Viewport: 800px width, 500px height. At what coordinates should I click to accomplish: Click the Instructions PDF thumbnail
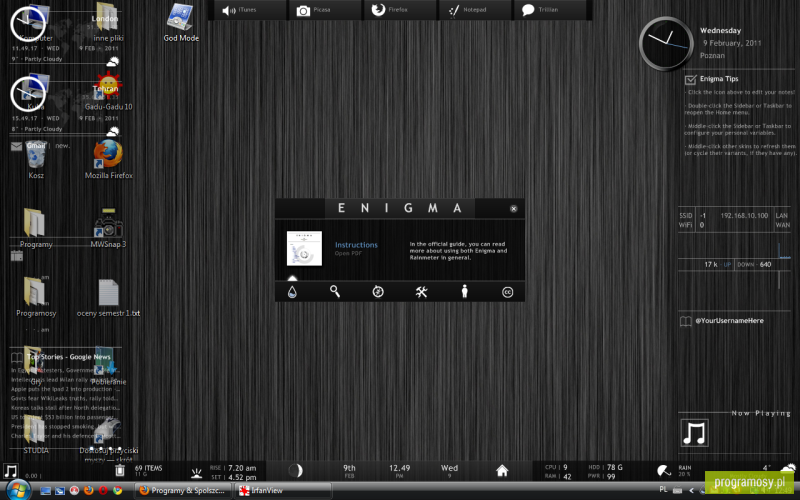click(304, 248)
